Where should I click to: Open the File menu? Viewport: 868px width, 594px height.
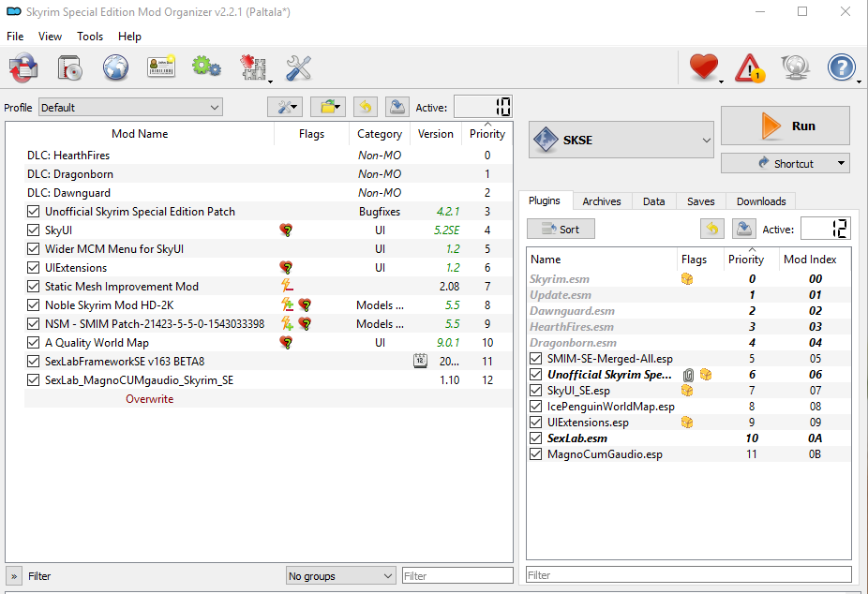coord(15,37)
